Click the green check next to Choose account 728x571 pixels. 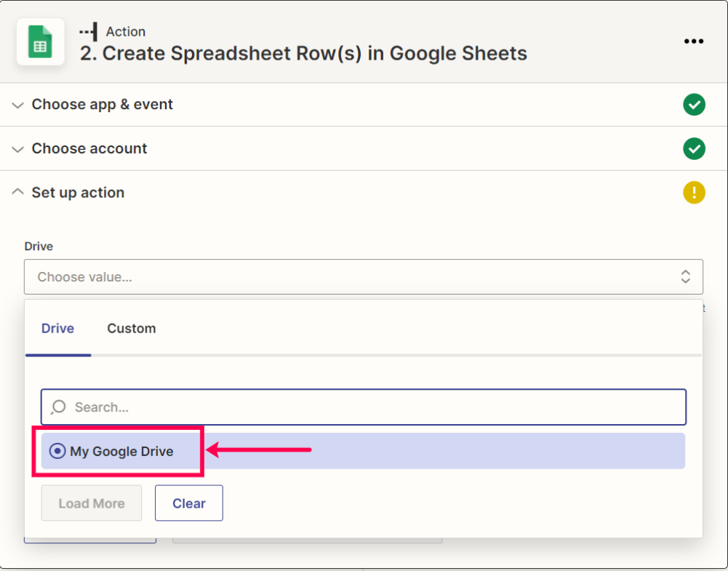click(x=694, y=148)
